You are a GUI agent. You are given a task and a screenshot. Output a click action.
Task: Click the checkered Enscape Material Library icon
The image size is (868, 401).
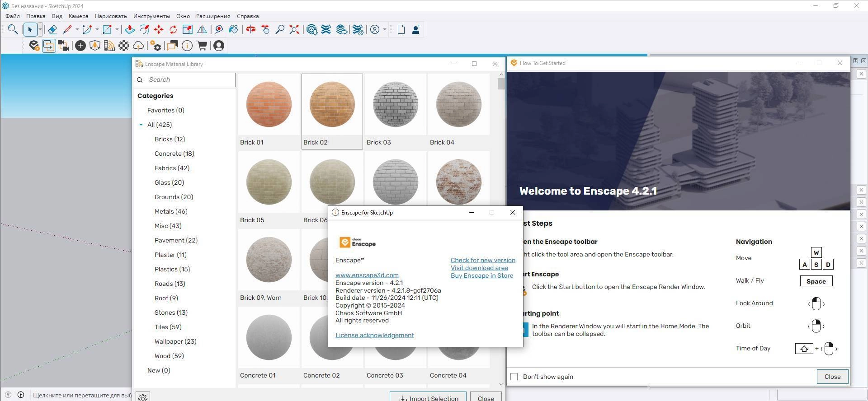pos(124,46)
